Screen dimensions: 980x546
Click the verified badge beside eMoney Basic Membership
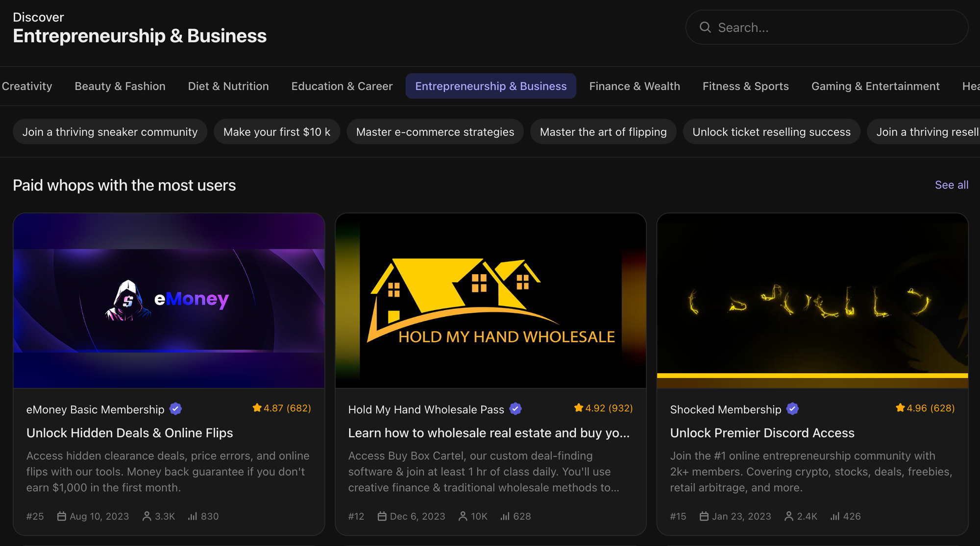175,409
